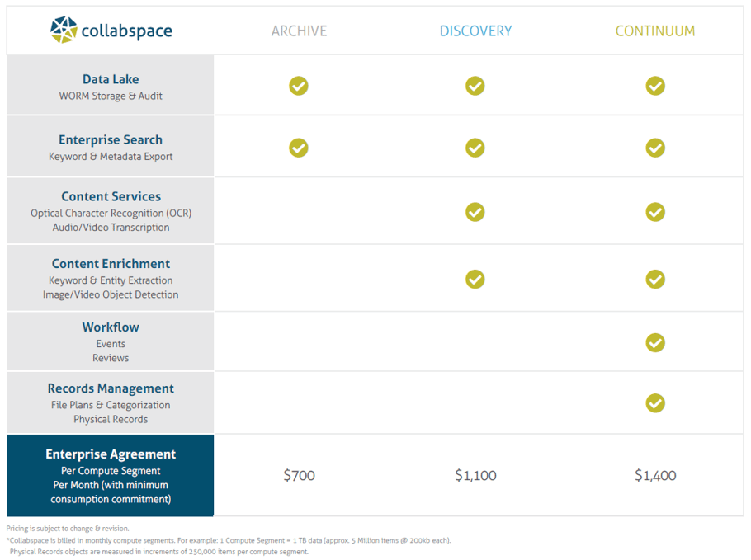Click the 'Image/Video Object Detection' line
The height and width of the screenshot is (560, 751).
coord(111,294)
